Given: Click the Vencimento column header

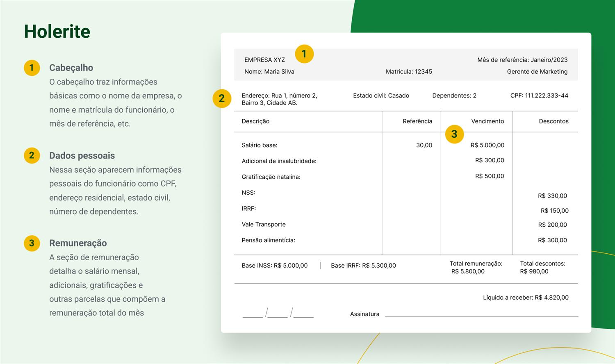Looking at the screenshot, I should pos(487,121).
